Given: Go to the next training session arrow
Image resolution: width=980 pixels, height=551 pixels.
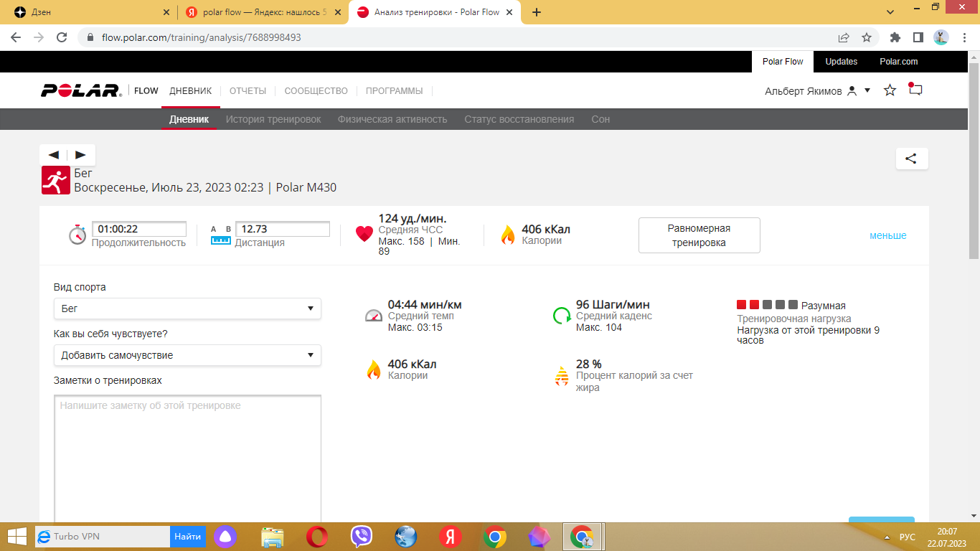Looking at the screenshot, I should (80, 155).
